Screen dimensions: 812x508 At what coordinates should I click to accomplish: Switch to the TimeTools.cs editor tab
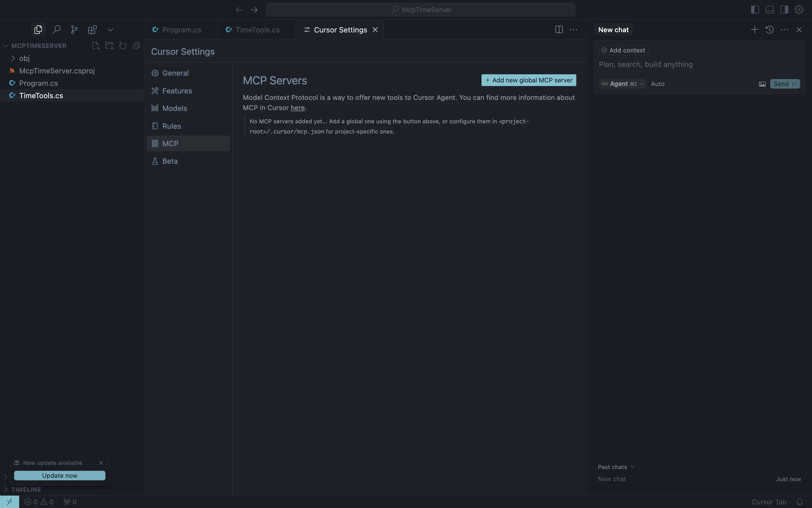pos(256,30)
